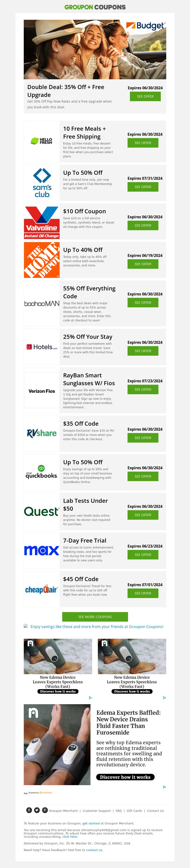The image size is (190, 868).
Task: Click See Offer for Hotels.com deal
Action: pos(142,351)
